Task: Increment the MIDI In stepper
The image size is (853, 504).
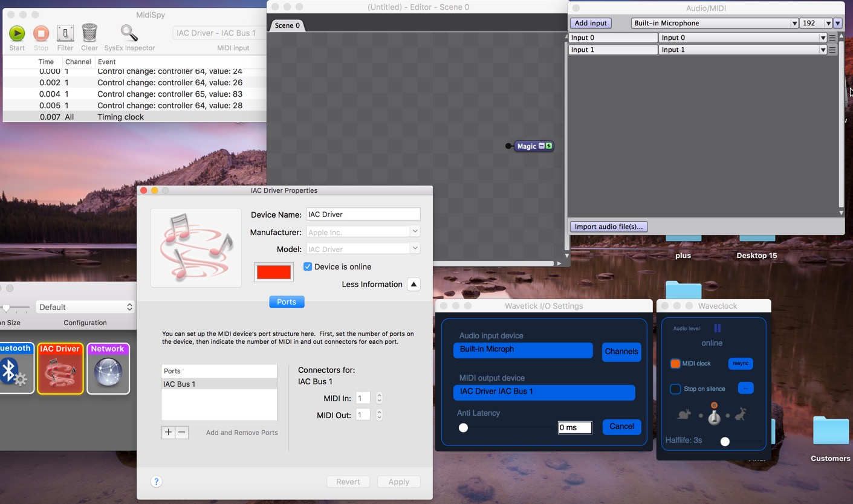Action: [x=379, y=396]
